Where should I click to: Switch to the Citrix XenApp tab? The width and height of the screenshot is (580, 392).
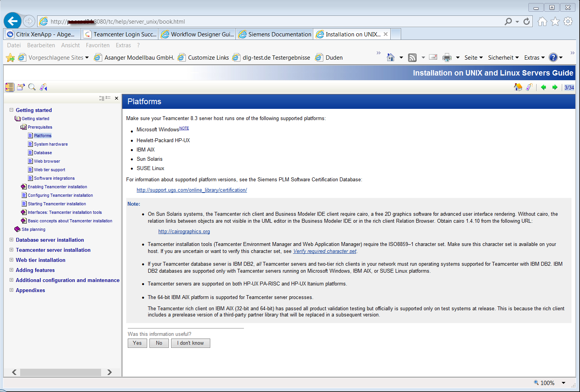pos(42,34)
